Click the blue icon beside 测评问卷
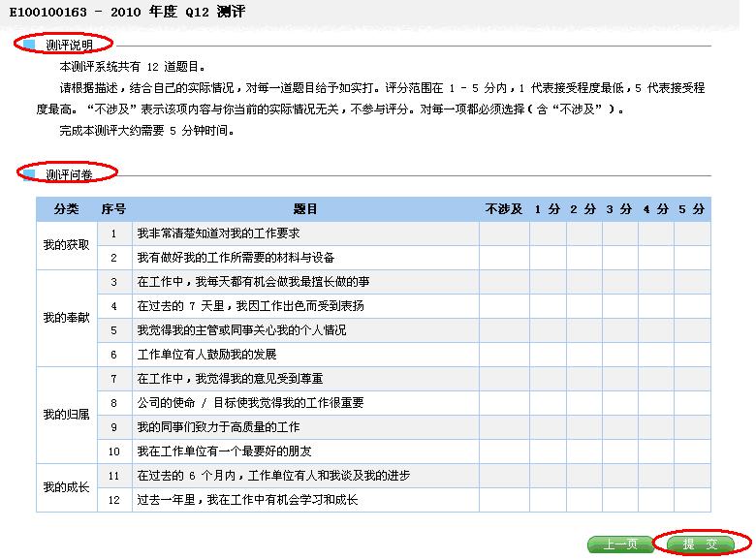This screenshot has width=756, height=560. coord(29,174)
